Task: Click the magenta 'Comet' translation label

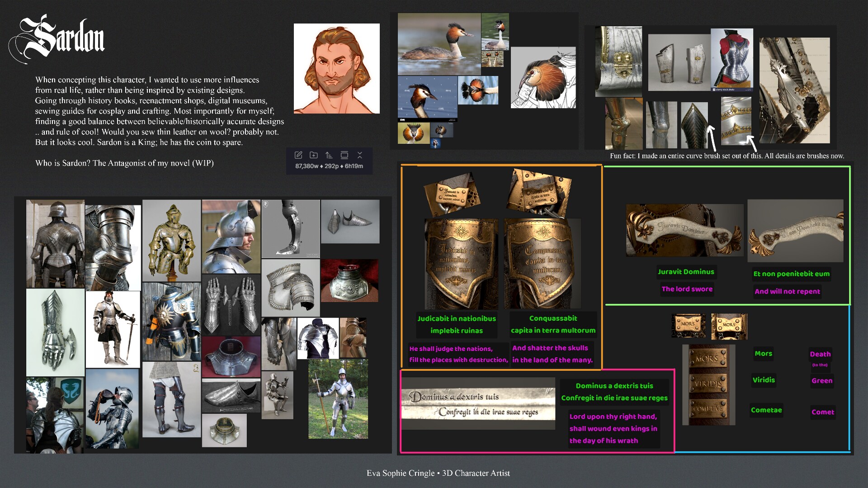Action: (822, 412)
